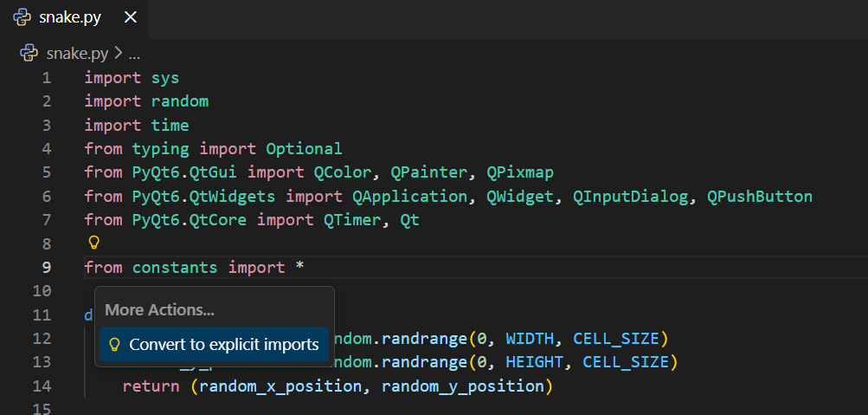Open the breadcrumb ellipsis symbol dropdown
The image size is (868, 415).
[134, 54]
